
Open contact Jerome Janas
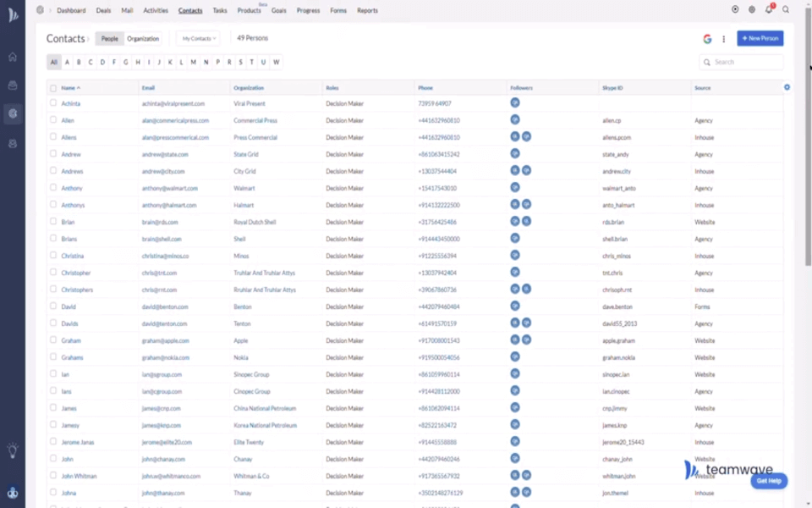pyautogui.click(x=78, y=442)
